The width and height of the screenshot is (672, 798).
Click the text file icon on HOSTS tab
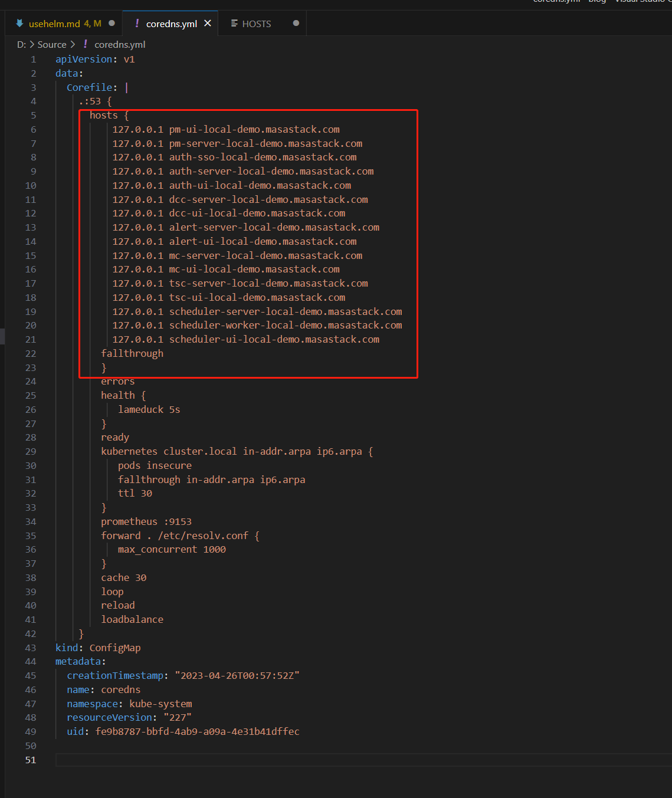coord(234,24)
